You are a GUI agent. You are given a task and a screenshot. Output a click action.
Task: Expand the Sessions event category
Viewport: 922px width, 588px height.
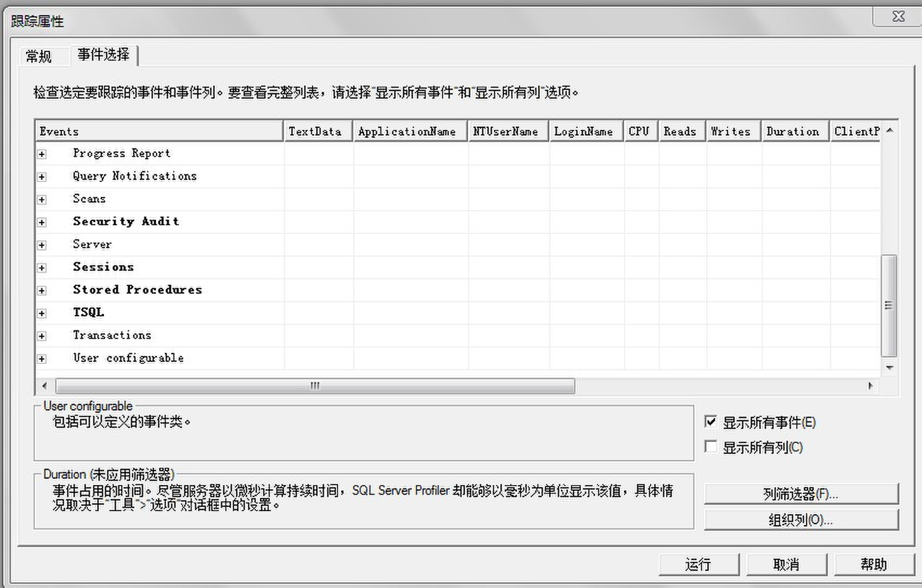tap(42, 268)
